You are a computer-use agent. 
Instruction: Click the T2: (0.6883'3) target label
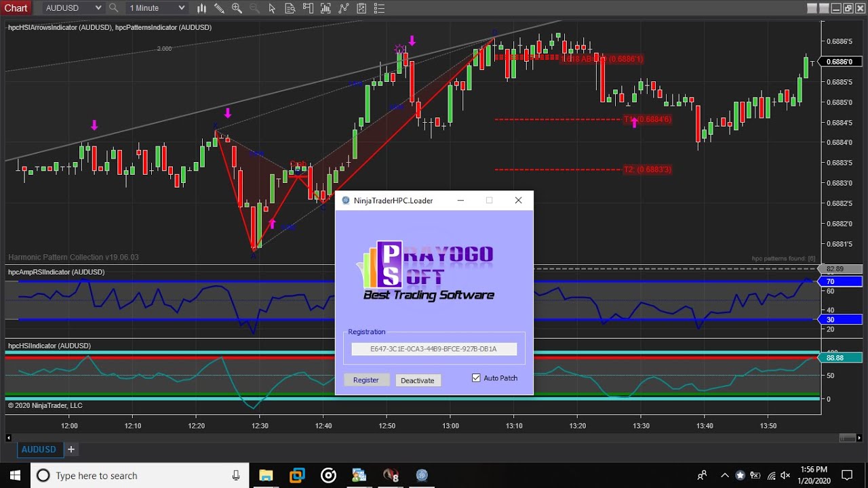[x=648, y=169]
